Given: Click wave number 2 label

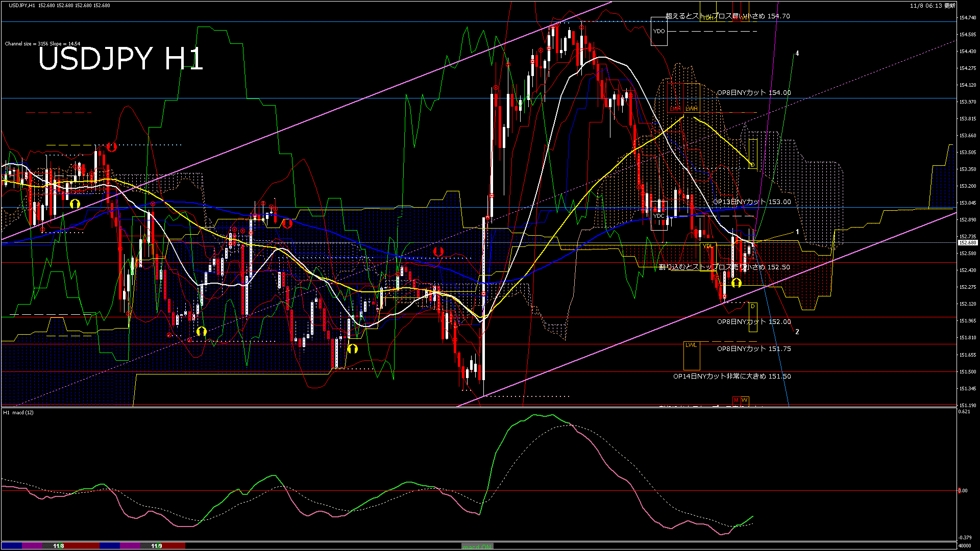Looking at the screenshot, I should pos(797,332).
